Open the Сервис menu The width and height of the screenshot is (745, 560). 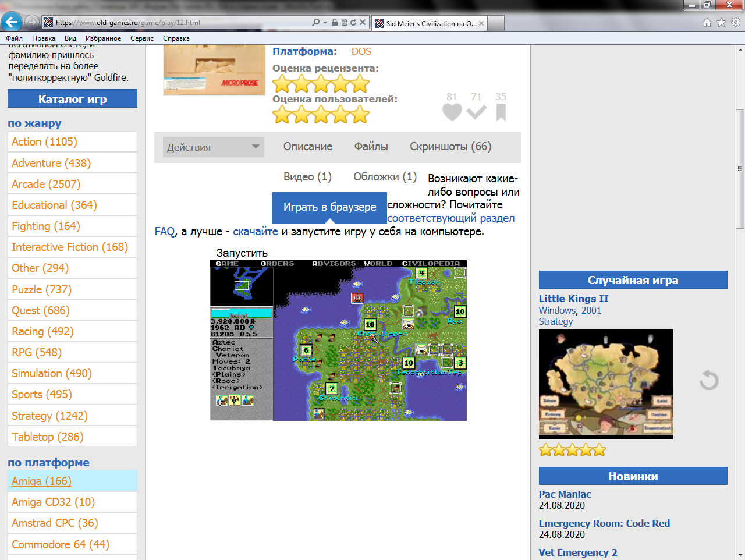coord(142,38)
